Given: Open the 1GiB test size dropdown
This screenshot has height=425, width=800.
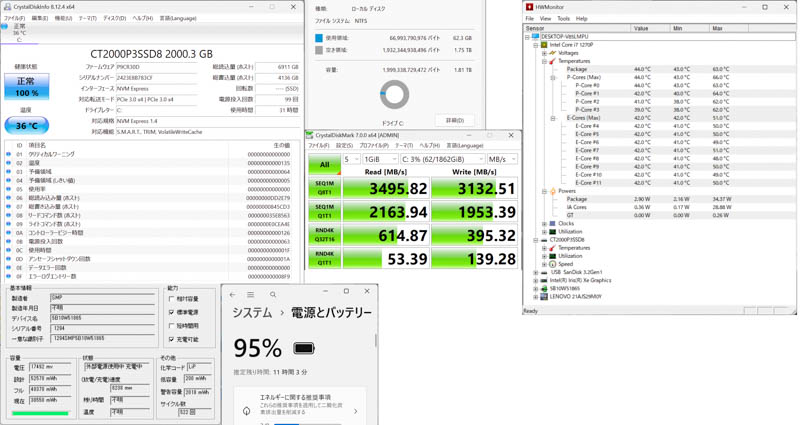Looking at the screenshot, I should tap(381, 159).
